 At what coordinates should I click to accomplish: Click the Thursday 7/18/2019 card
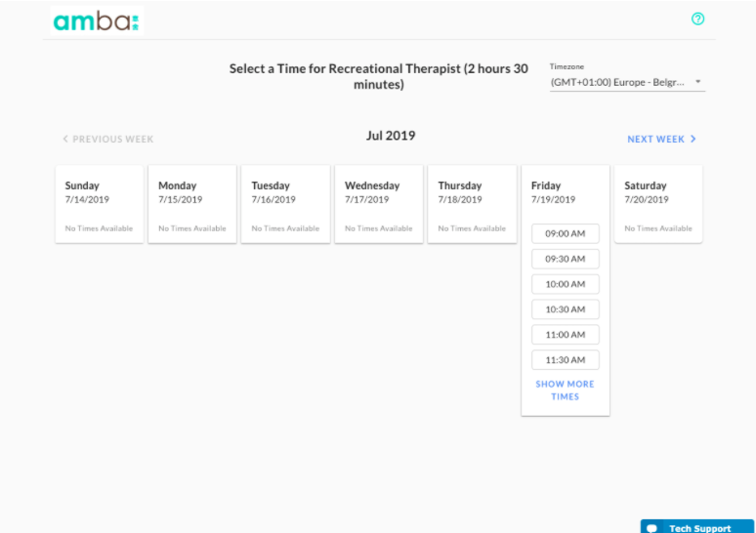tap(472, 204)
